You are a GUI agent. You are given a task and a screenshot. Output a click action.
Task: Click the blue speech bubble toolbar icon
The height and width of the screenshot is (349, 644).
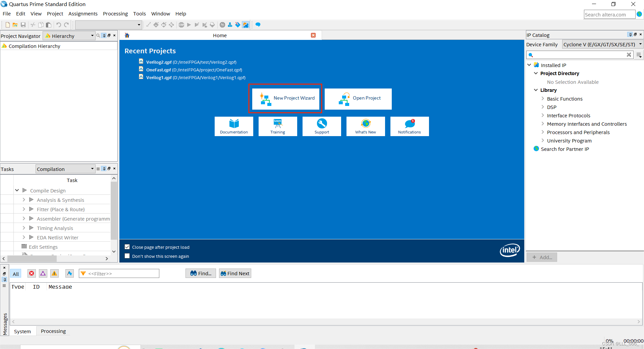(258, 25)
